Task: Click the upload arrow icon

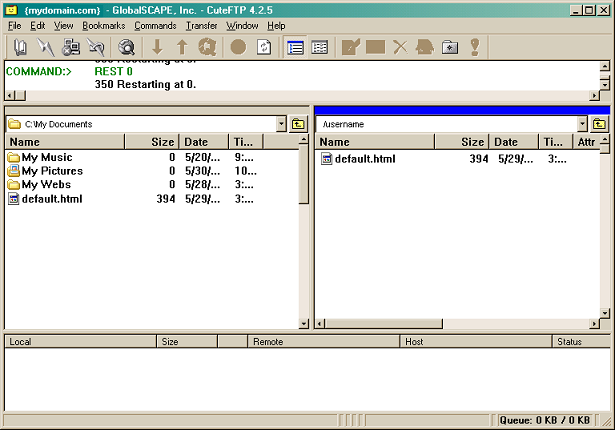Action: point(182,46)
